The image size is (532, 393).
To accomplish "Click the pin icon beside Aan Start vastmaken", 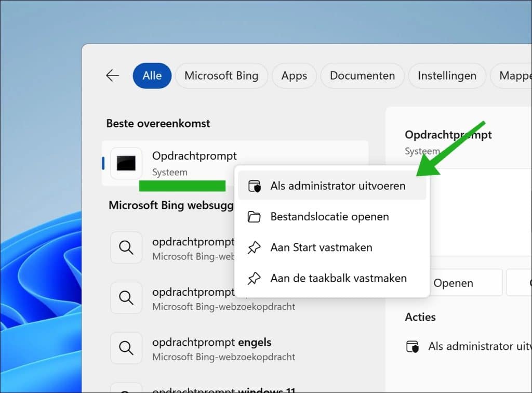I will (x=254, y=247).
